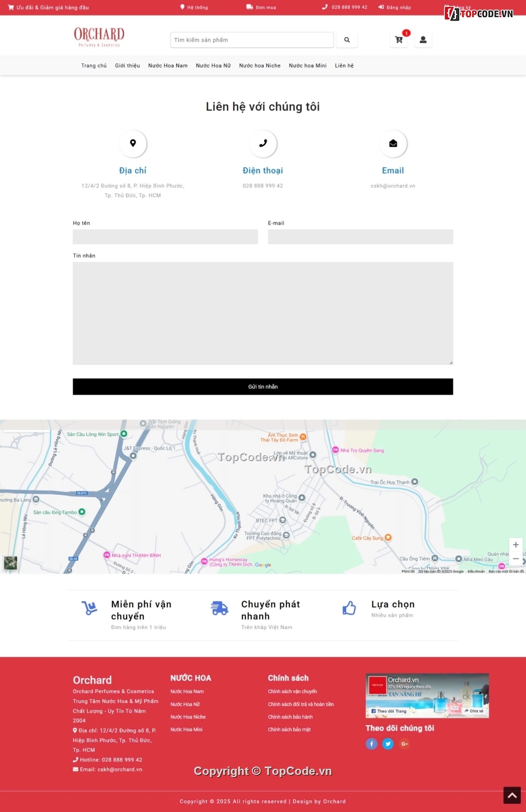Open Google Plus social icon in footer
Screen dimensions: 526x812
[405, 744]
